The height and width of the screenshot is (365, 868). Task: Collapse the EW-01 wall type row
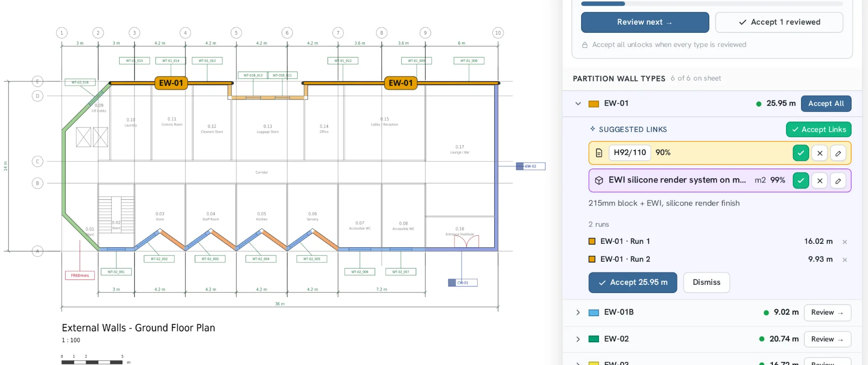(578, 103)
